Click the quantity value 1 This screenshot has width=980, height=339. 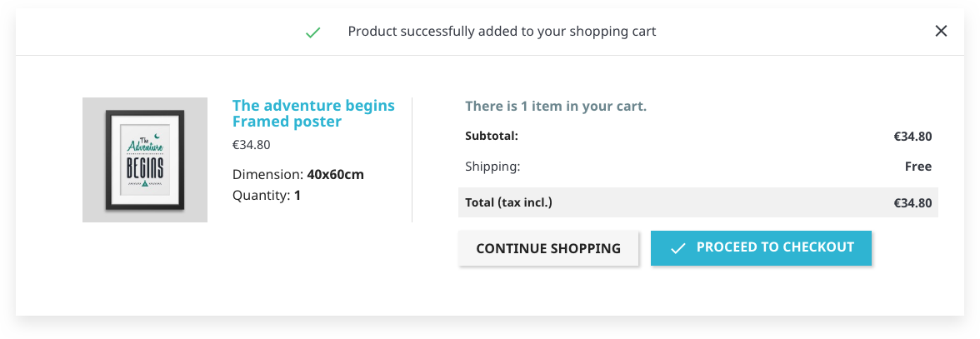point(297,196)
